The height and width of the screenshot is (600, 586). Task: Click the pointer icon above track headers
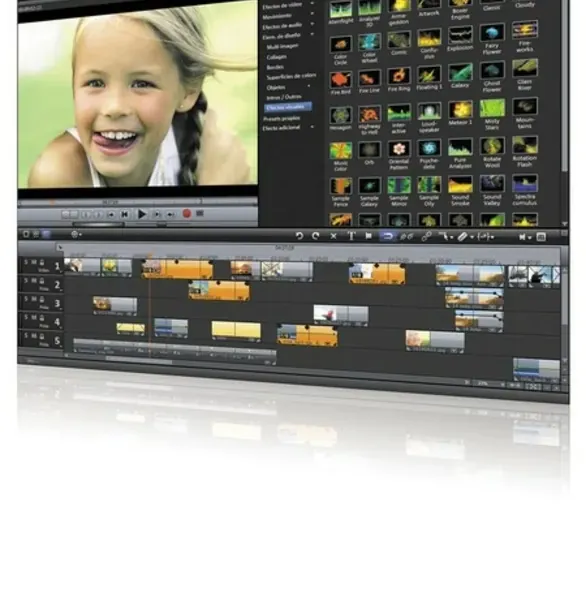click(x=60, y=248)
